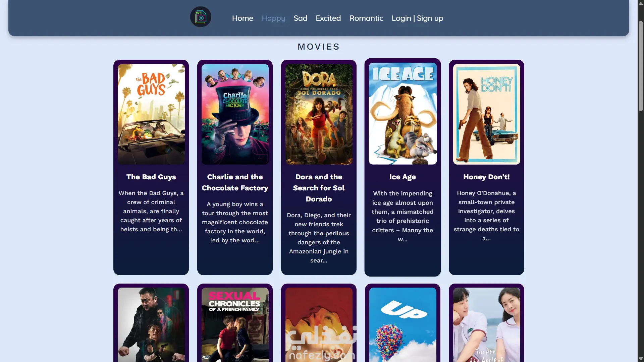Open the Honey Don't! poster image
The image size is (644, 362).
tap(486, 114)
